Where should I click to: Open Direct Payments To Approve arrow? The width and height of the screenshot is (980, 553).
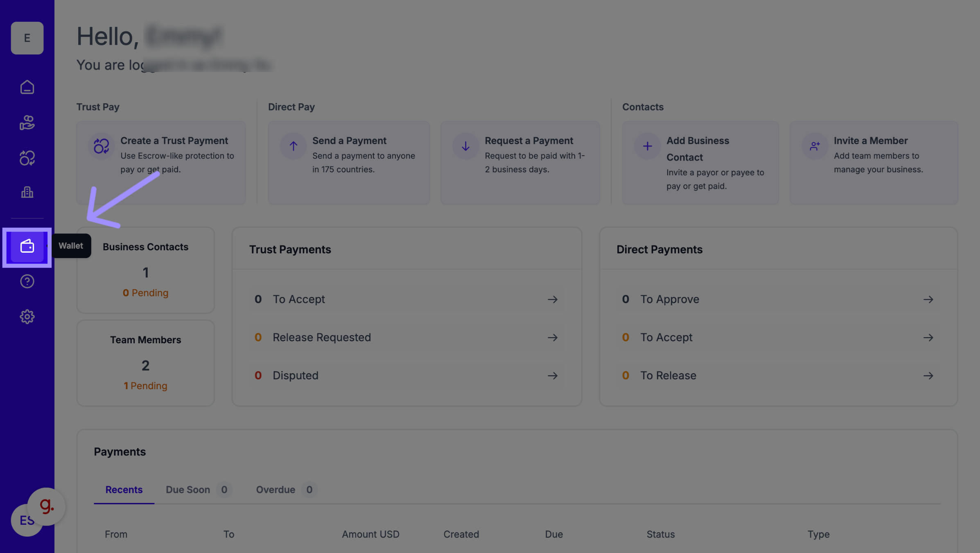tap(928, 299)
